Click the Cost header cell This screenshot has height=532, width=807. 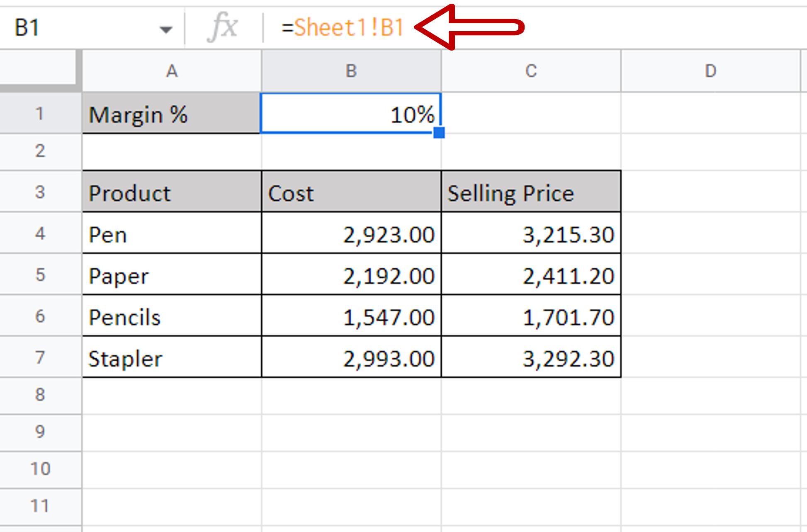351,192
